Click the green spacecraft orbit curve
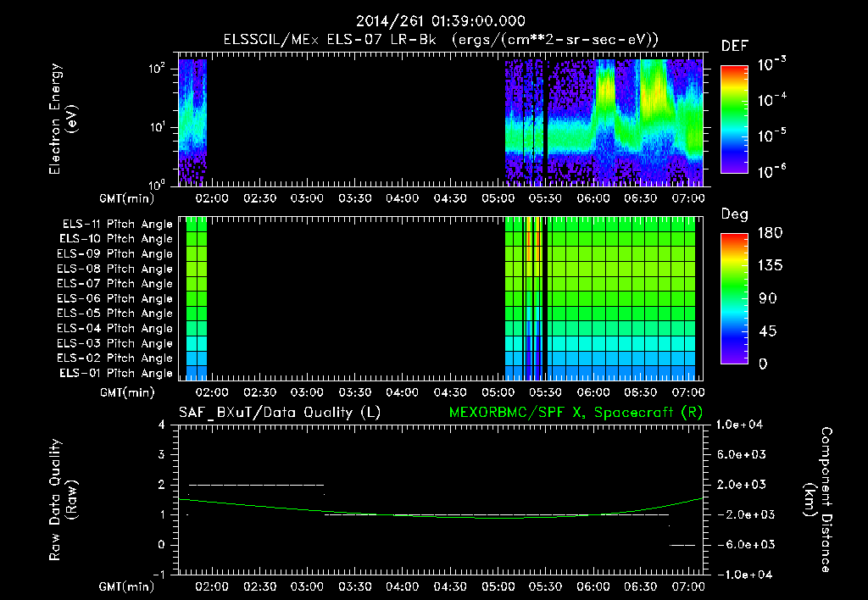868x600 pixels. (441, 516)
